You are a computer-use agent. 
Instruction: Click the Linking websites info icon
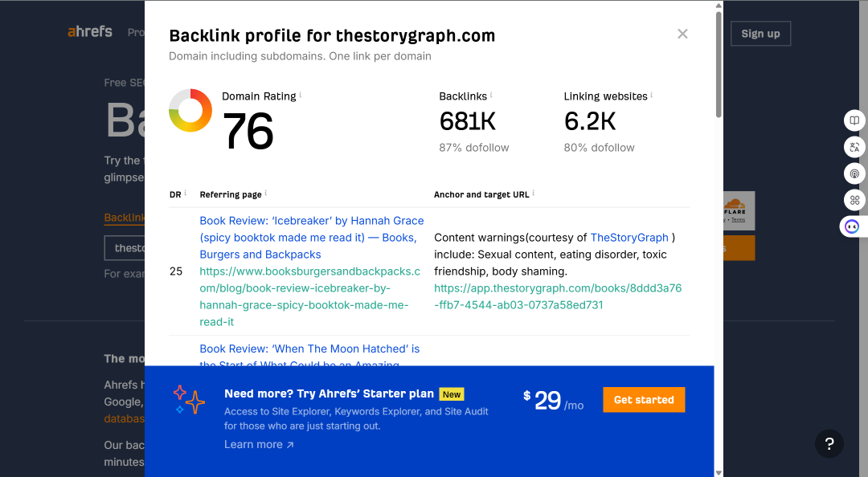(x=652, y=95)
